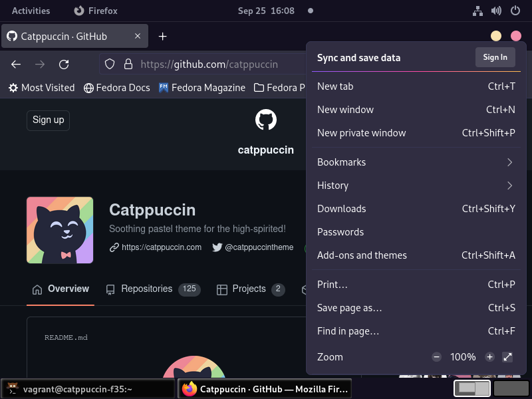Select the second workspace in the switcher
The image size is (532, 399).
tap(511, 389)
